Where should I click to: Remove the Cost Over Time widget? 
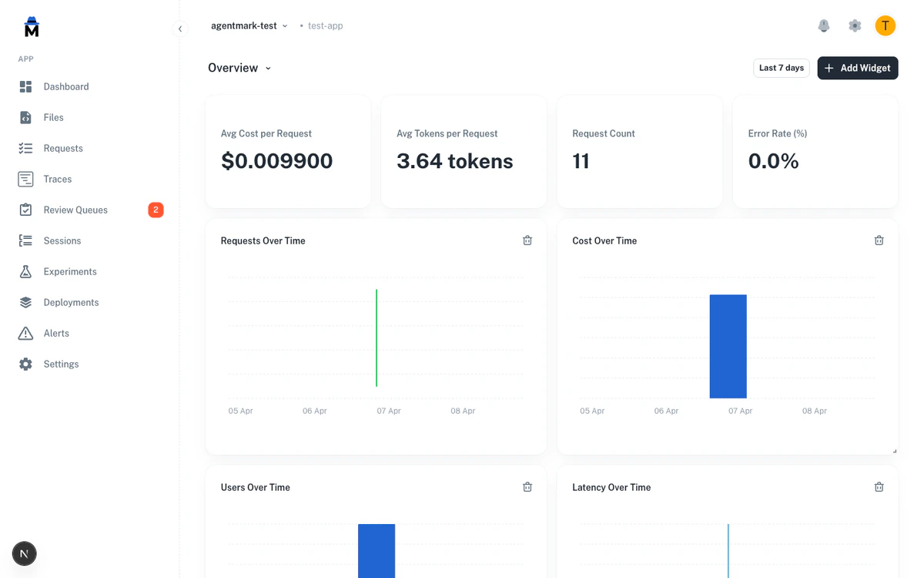(x=879, y=240)
